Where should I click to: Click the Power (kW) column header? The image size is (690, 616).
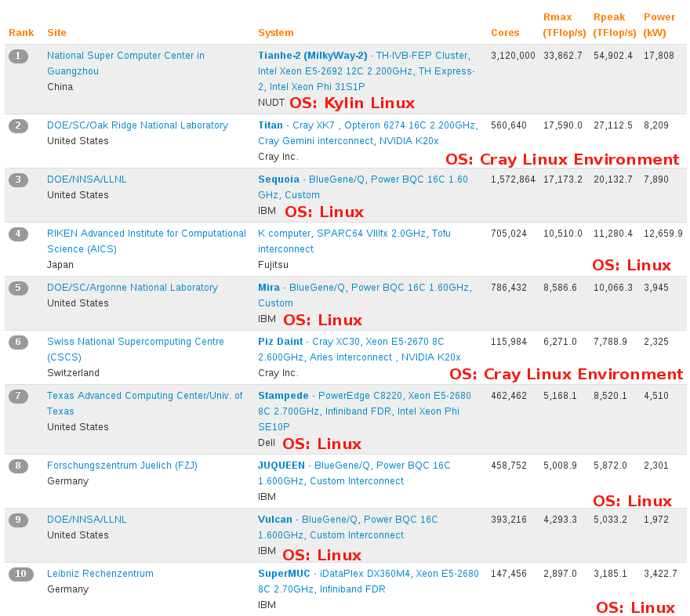[x=659, y=25]
